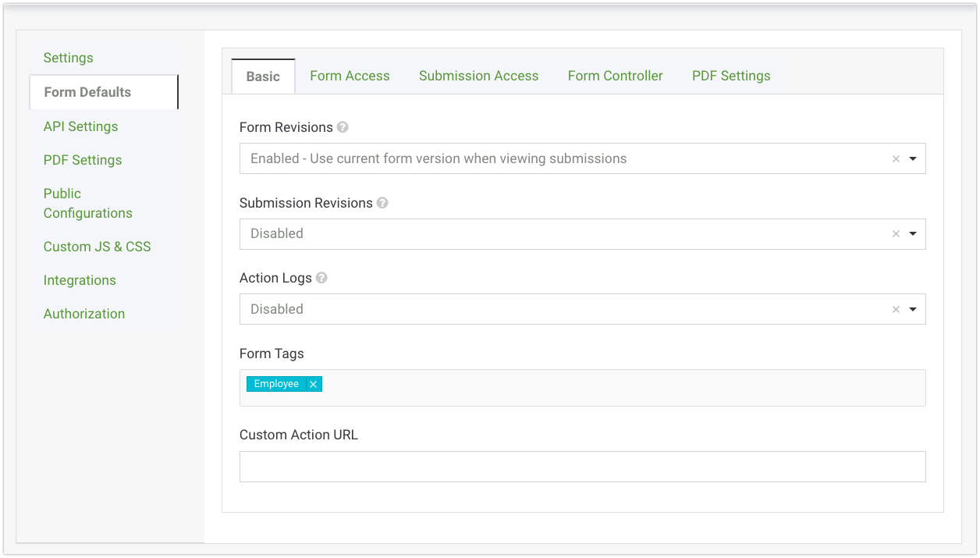980x558 pixels.
Task: Click the Action Logs help icon
Action: coord(321,278)
